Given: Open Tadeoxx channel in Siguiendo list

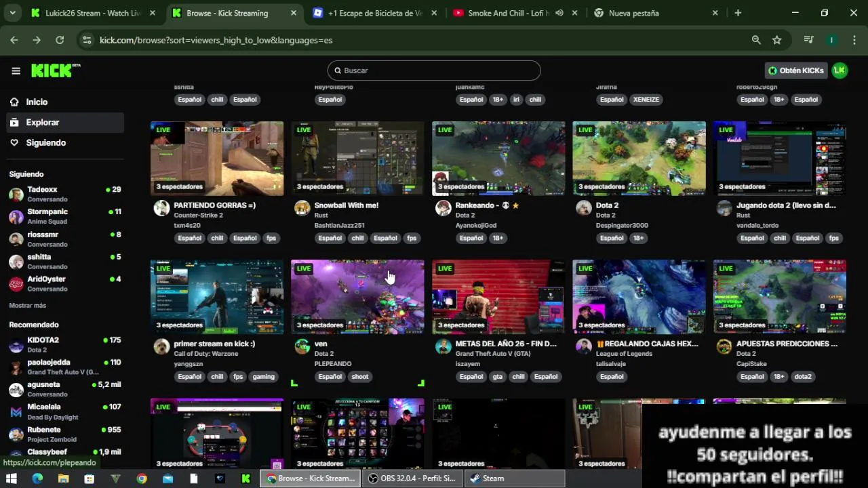Looking at the screenshot, I should (x=64, y=194).
